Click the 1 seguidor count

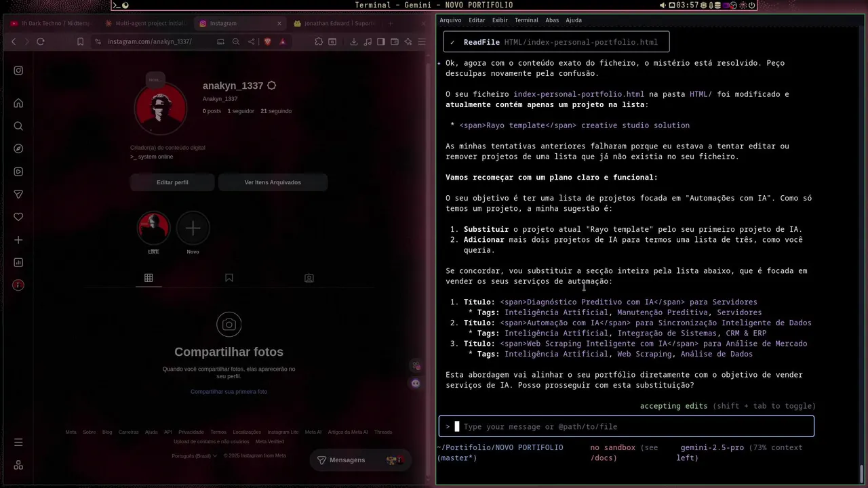(241, 111)
